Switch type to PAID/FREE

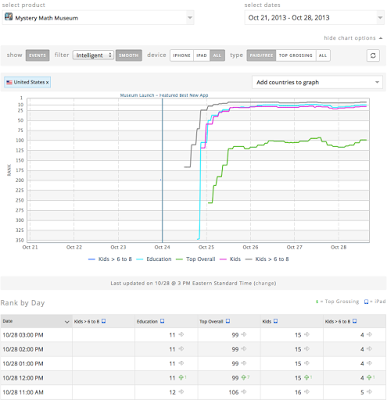pyautogui.click(x=261, y=55)
